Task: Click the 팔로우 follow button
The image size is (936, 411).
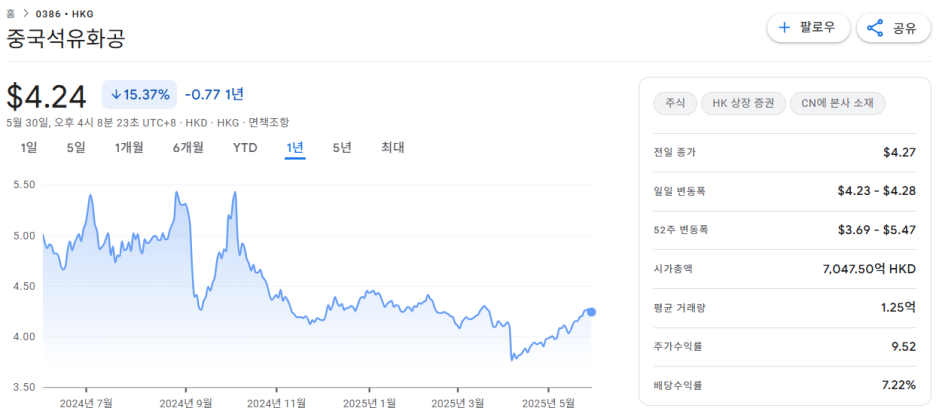Action: 808,28
